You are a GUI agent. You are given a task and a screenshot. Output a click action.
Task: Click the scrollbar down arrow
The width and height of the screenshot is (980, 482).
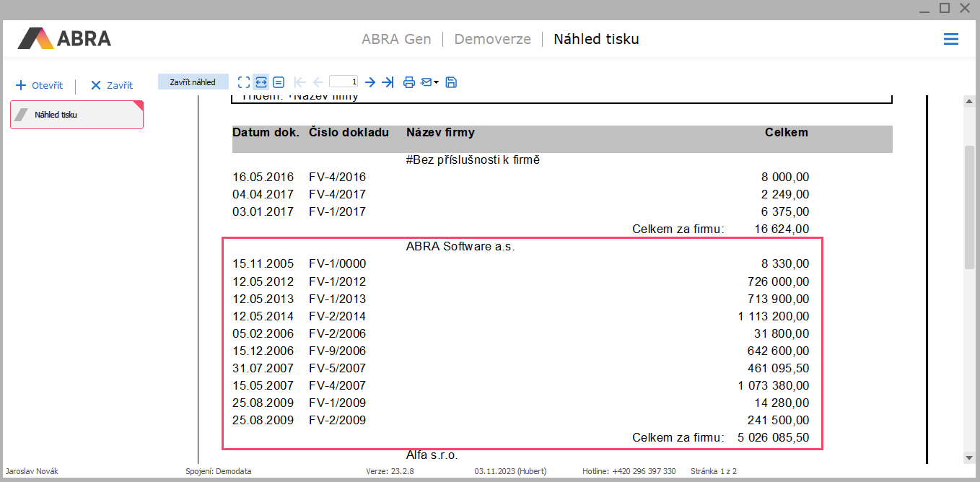click(x=969, y=457)
